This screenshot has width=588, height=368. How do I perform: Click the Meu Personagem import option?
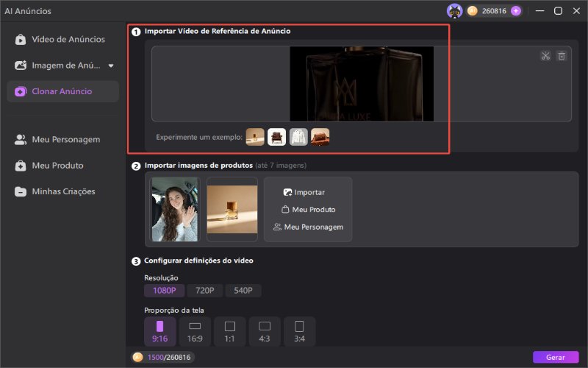click(x=308, y=227)
